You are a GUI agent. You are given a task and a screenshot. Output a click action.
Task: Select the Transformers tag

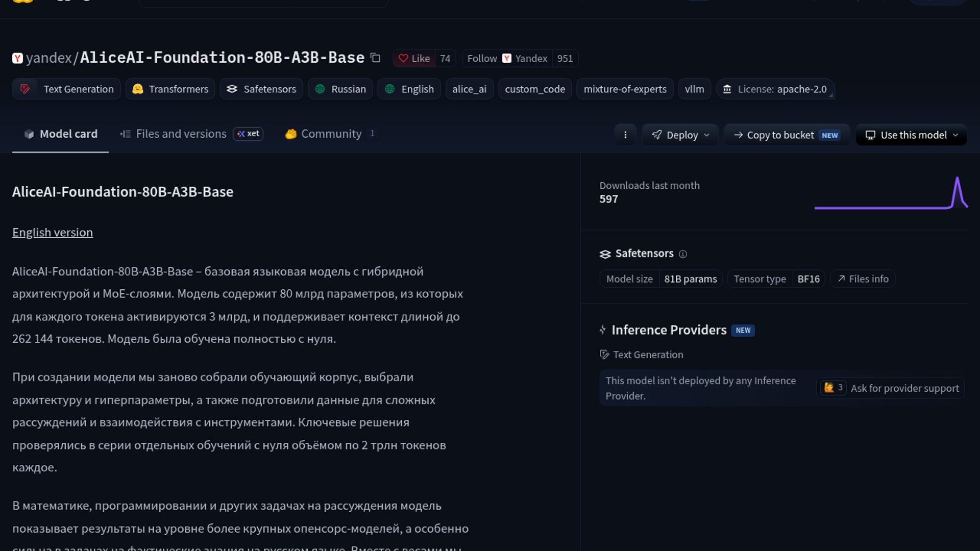[170, 89]
